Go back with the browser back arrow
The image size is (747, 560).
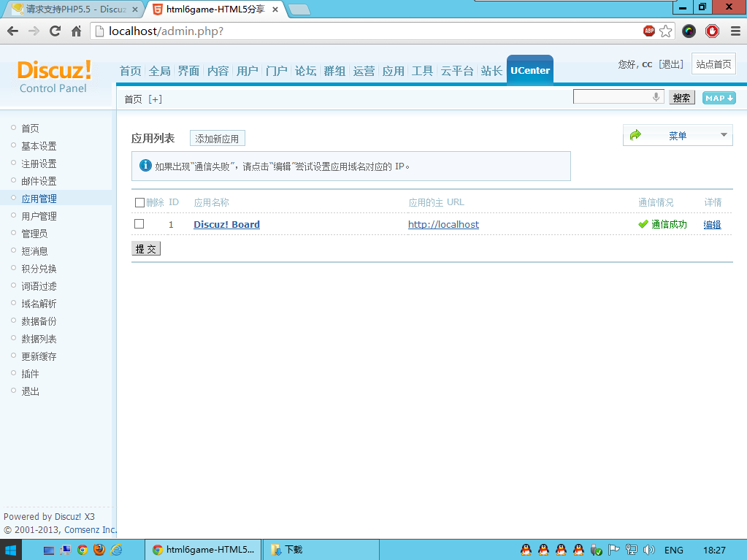pyautogui.click(x=13, y=31)
